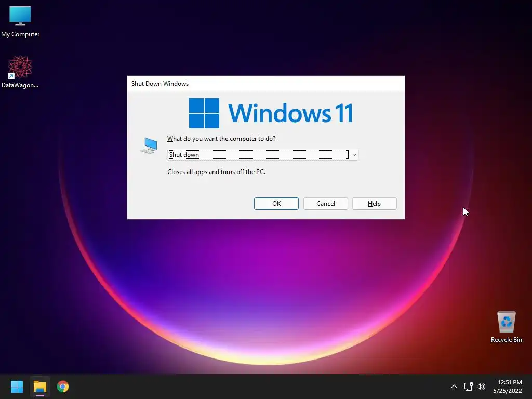The height and width of the screenshot is (399, 532).
Task: Click 'What do you want the computer to do?' label
Action: [221, 139]
